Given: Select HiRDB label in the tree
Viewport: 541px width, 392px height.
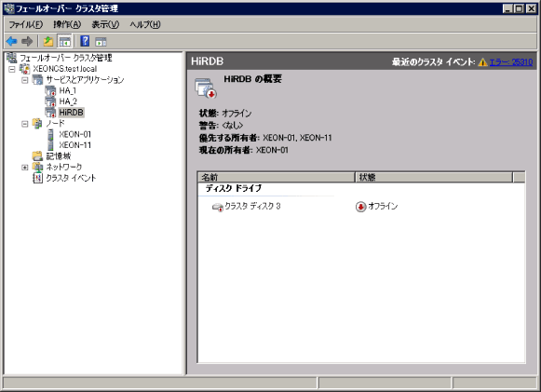Looking at the screenshot, I should (x=71, y=113).
